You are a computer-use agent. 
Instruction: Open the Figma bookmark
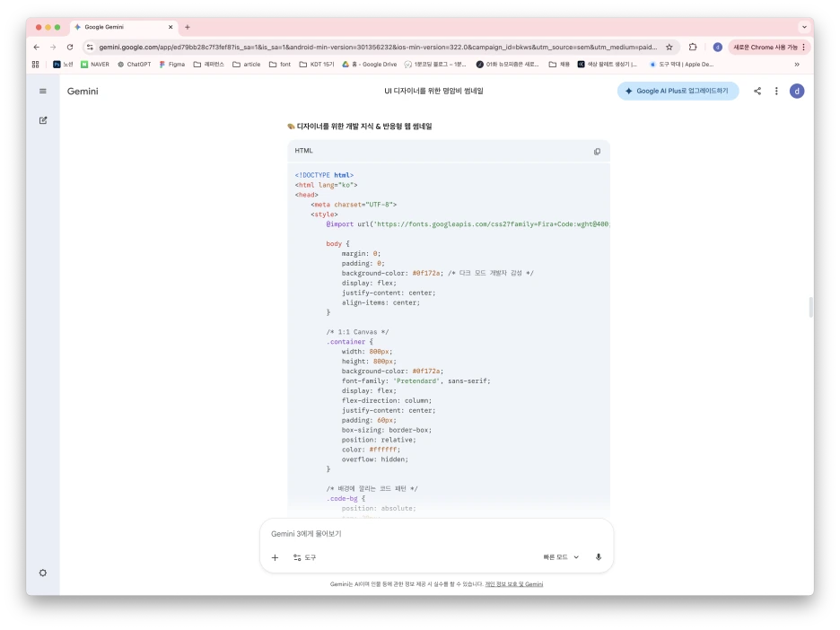(x=171, y=65)
